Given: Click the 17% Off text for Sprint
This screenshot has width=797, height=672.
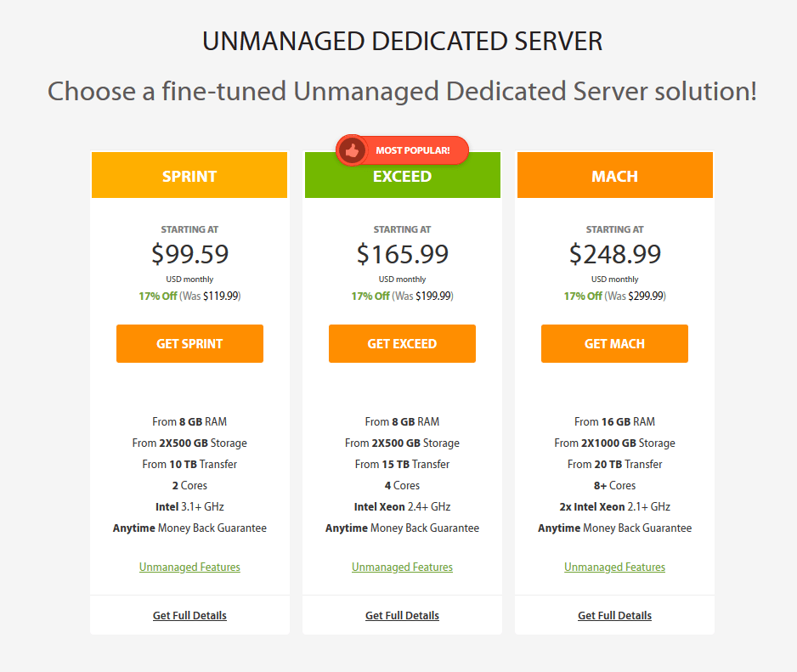Looking at the screenshot, I should point(157,296).
